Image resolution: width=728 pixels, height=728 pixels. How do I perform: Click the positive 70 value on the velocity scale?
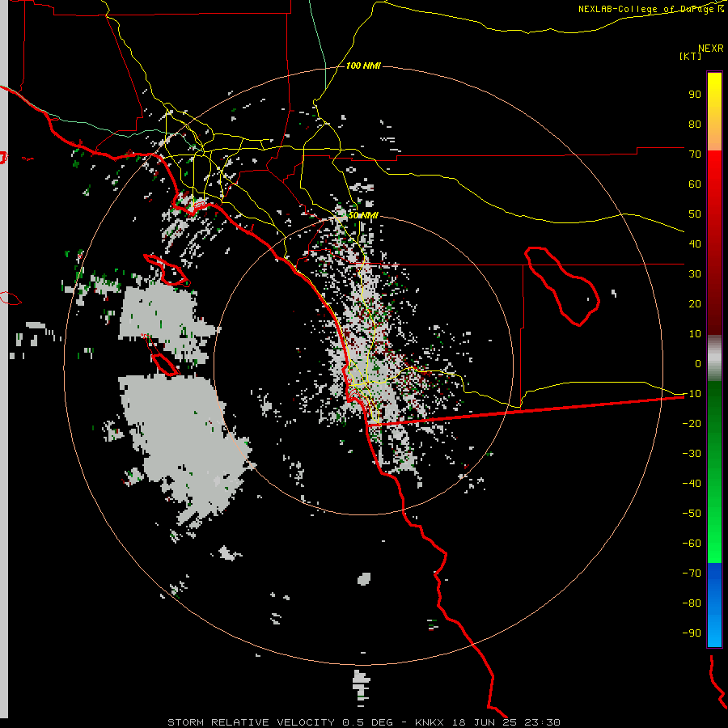coord(695,154)
